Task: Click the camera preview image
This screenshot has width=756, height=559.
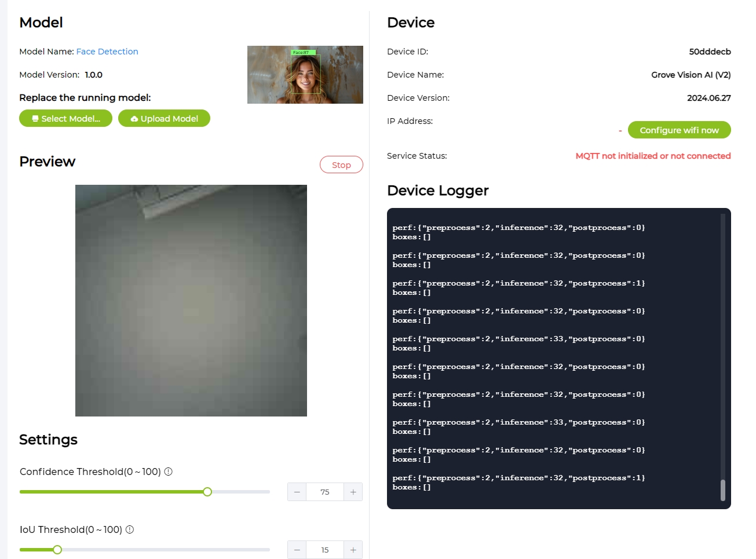Action: coord(191,301)
